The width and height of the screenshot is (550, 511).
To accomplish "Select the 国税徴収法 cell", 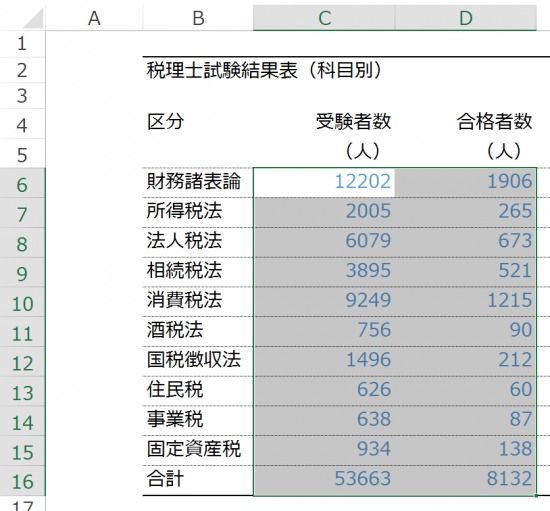I will pyautogui.click(x=198, y=362).
